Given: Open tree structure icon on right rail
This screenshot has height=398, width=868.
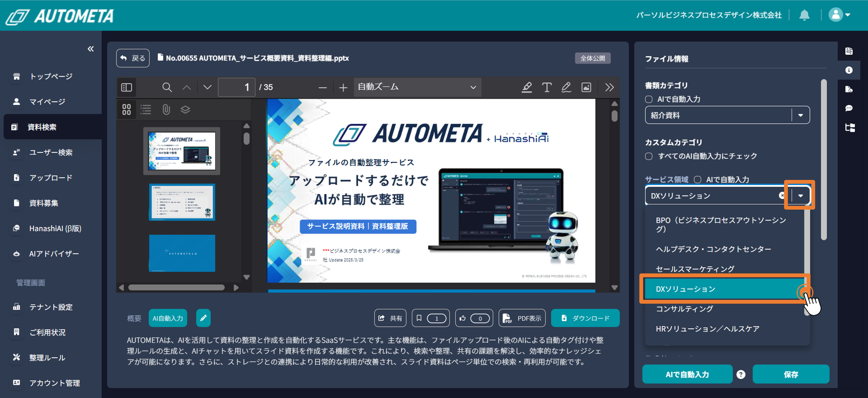Looking at the screenshot, I should 849,128.
